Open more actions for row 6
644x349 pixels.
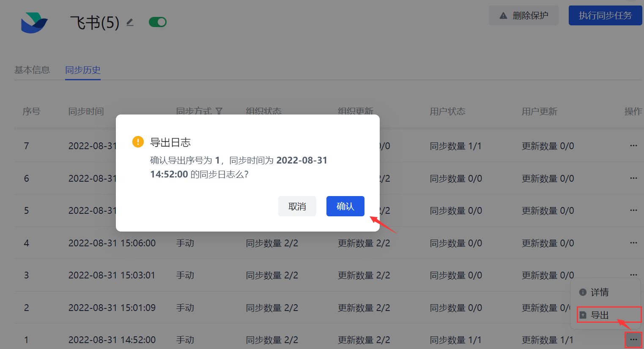coord(633,178)
